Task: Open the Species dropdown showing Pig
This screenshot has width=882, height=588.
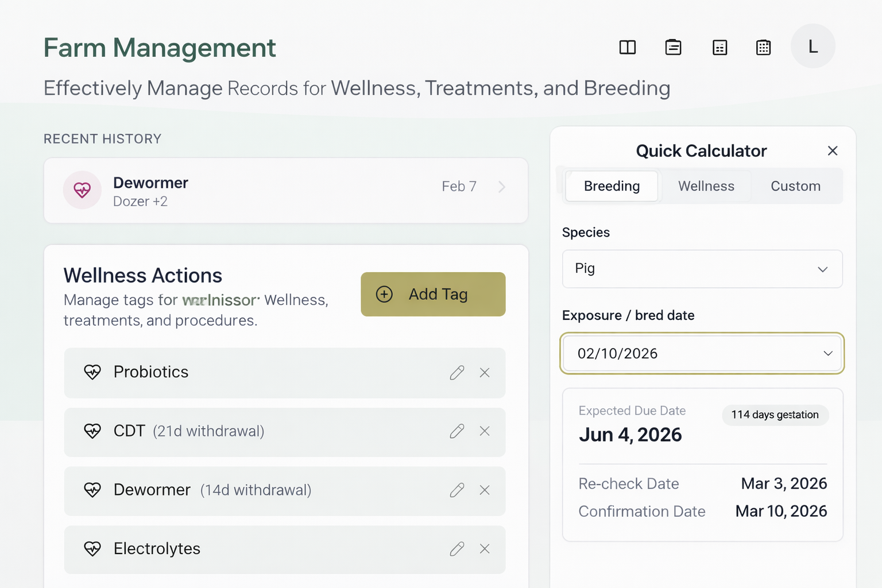Action: (x=702, y=269)
